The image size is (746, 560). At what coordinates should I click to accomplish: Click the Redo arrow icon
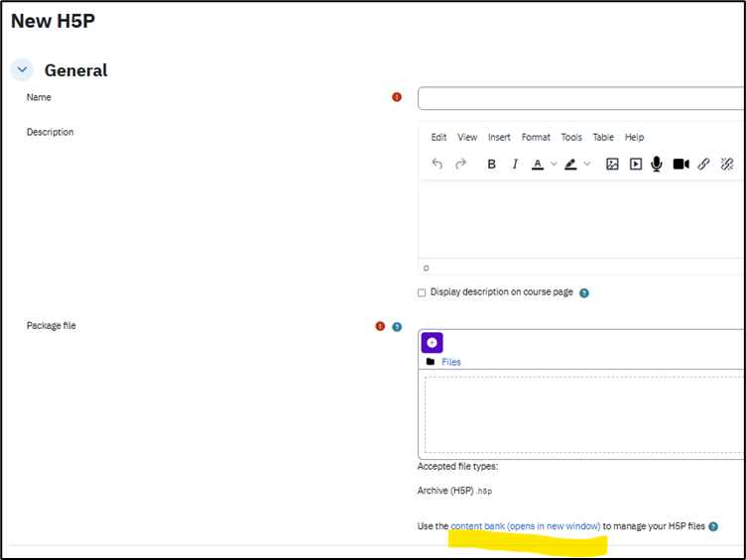pyautogui.click(x=460, y=165)
